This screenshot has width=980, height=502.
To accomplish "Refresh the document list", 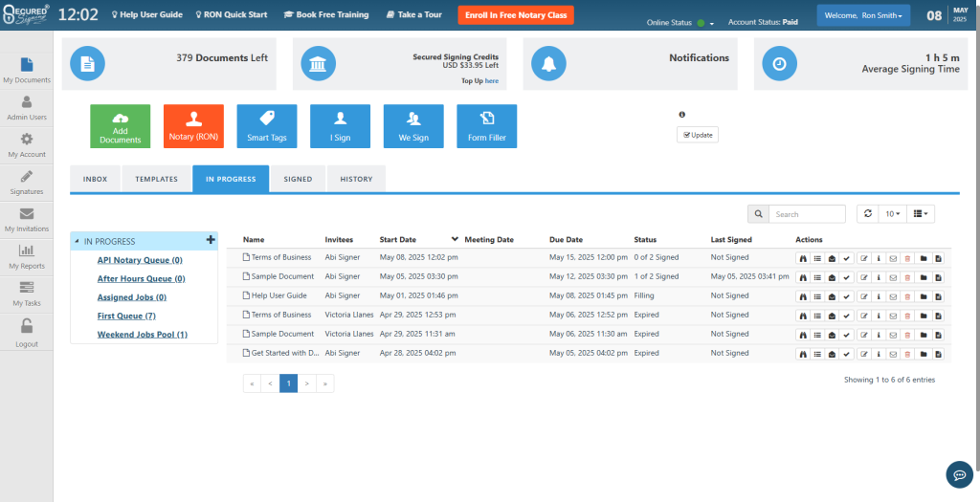I will click(x=867, y=214).
